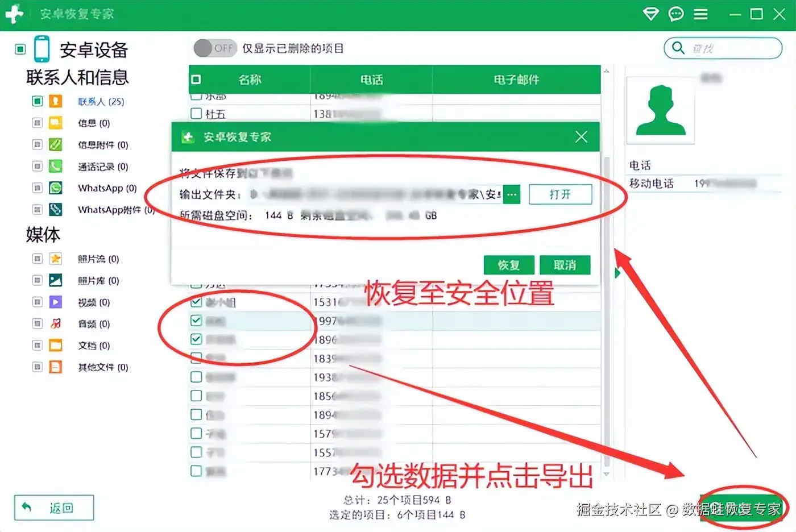Screen dimensions: 796x532
Task: Check the select-all box in 名称 header
Action: 196,80
